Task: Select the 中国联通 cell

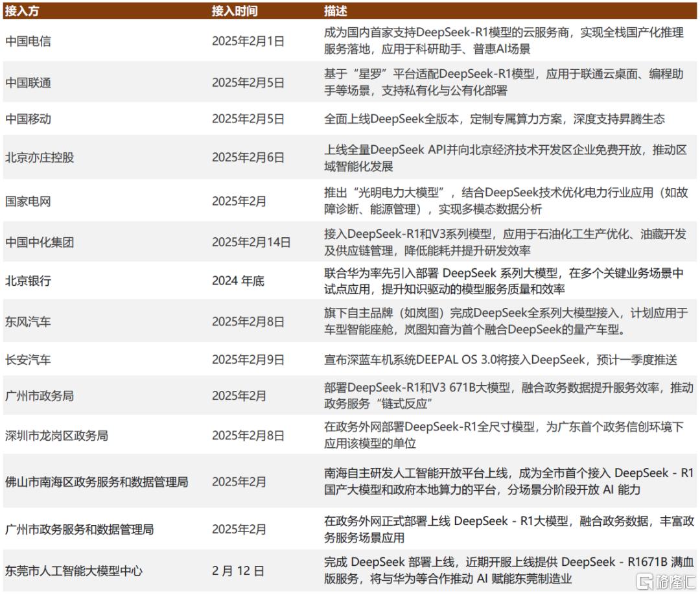Action: tap(28, 82)
